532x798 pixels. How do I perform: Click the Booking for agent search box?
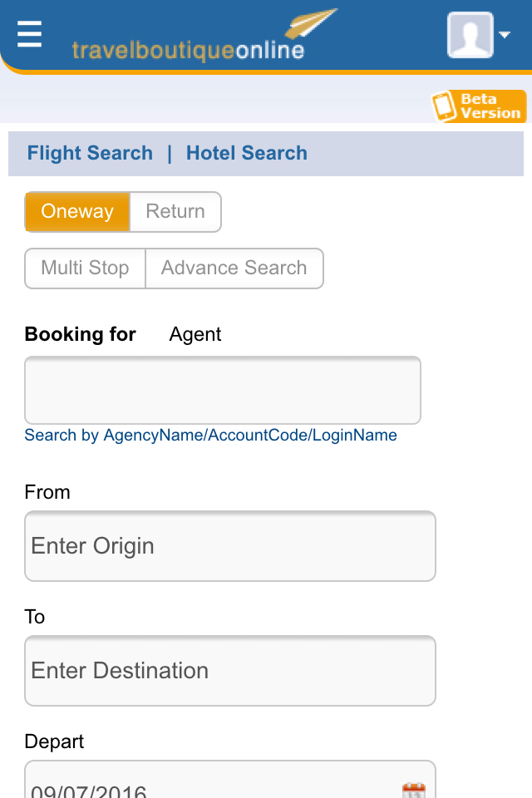223,391
